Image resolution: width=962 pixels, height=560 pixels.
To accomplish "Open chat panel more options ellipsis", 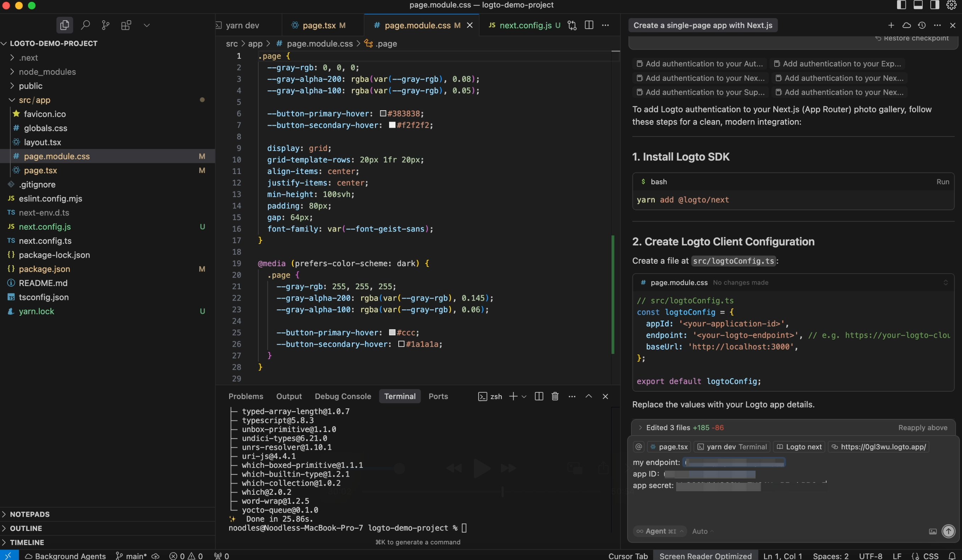I will [937, 25].
